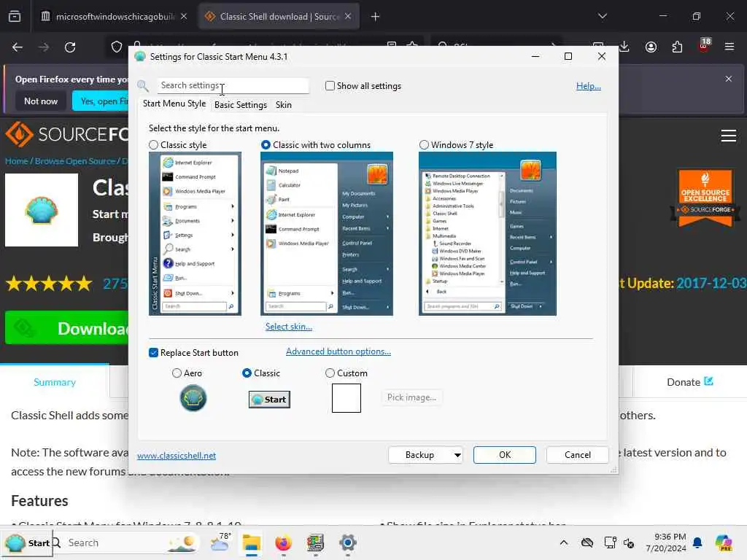Viewport: 747px width, 560px height.
Task: Click the Donate link on page
Action: [x=689, y=382]
